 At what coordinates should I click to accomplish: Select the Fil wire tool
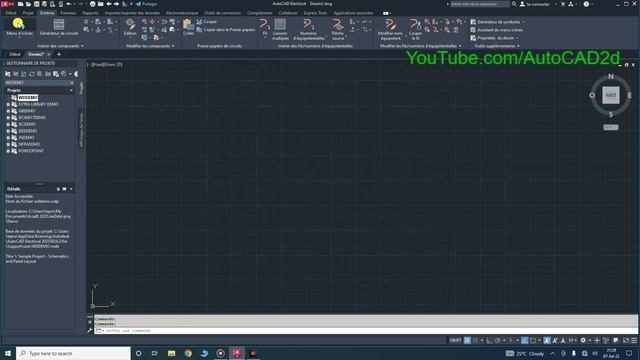264,27
